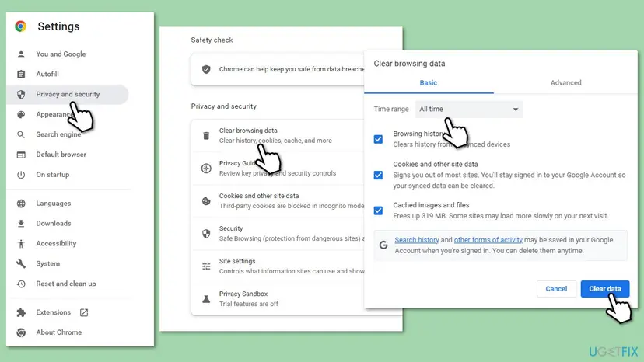The image size is (644, 362).
Task: Click the Privacy Sandbox flask icon
Action: tap(206, 299)
